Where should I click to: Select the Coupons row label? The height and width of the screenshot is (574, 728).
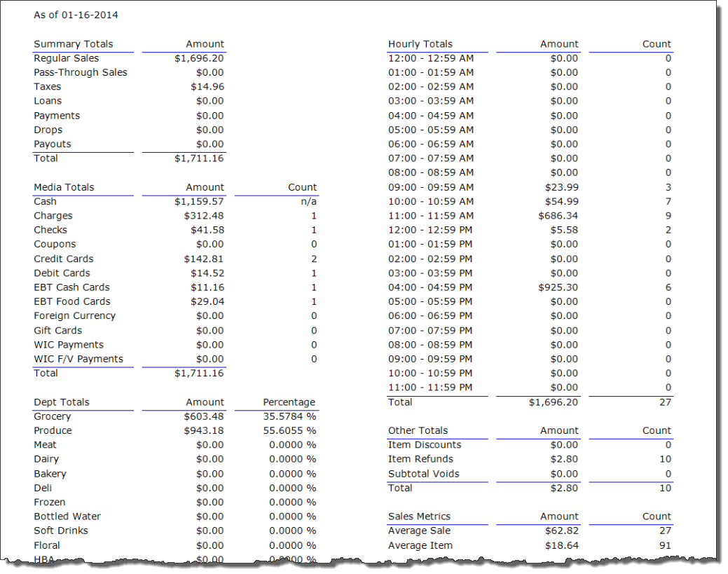coord(55,245)
